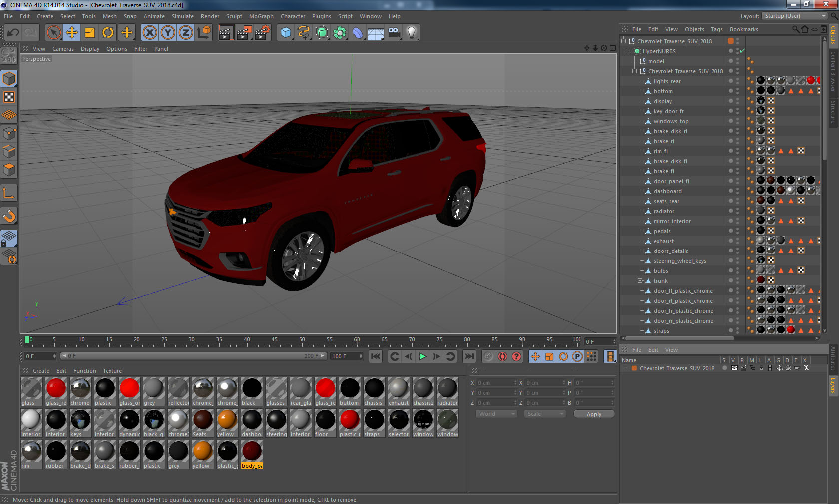Switch to Texture mode icon
839x504 pixels.
9,97
